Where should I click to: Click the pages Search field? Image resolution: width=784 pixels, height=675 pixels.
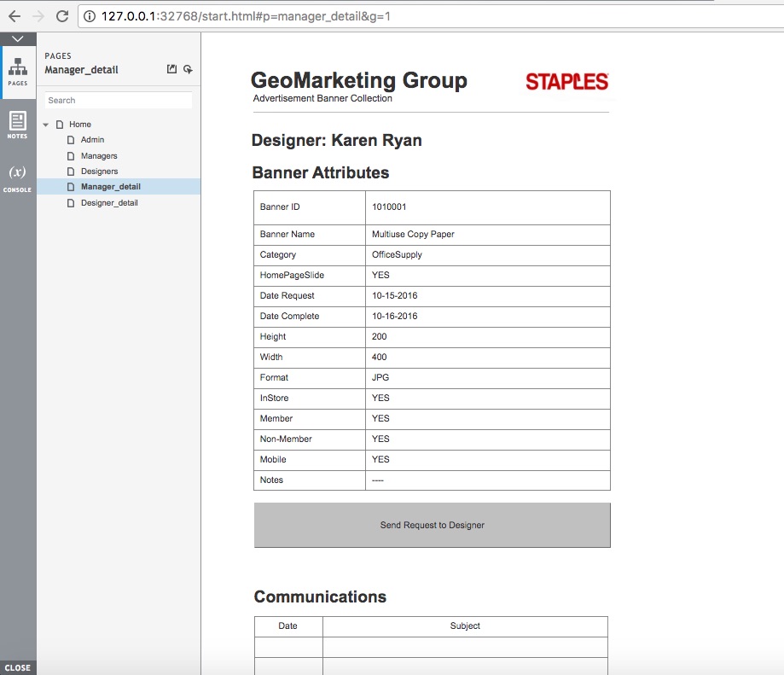(x=118, y=101)
